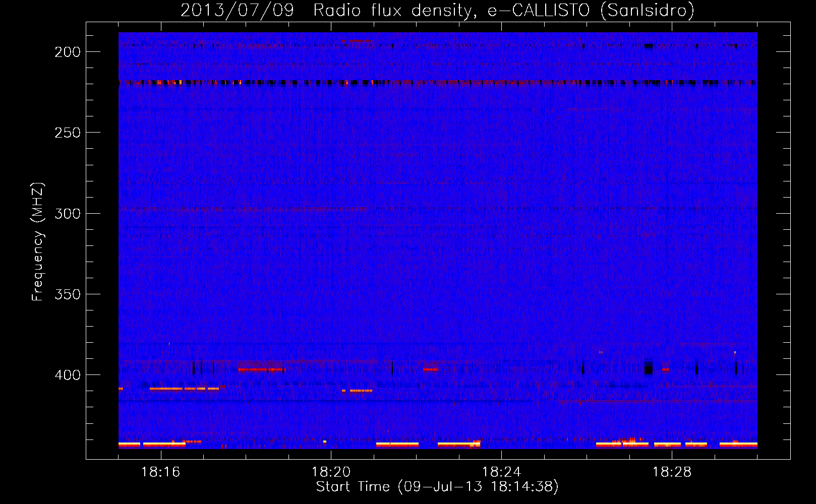Viewport: 816px width, 504px height.
Task: Click the 18:28 time tick label
Action: (x=672, y=472)
